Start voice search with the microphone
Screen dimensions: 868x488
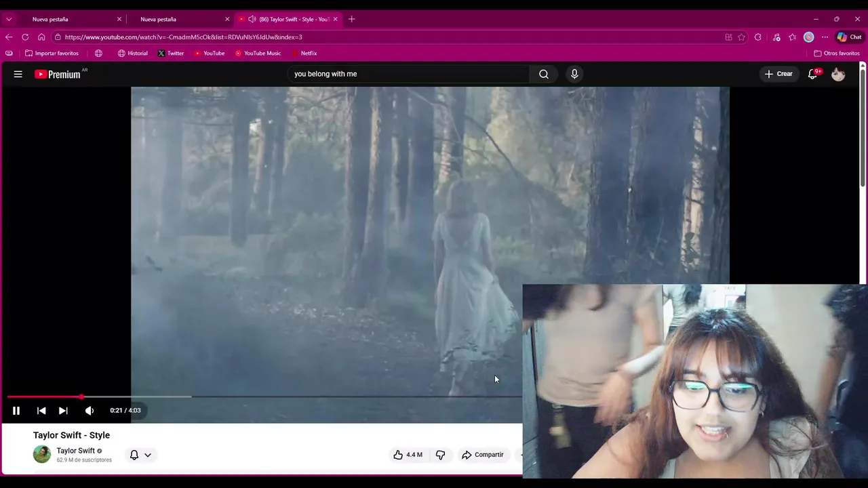point(574,74)
